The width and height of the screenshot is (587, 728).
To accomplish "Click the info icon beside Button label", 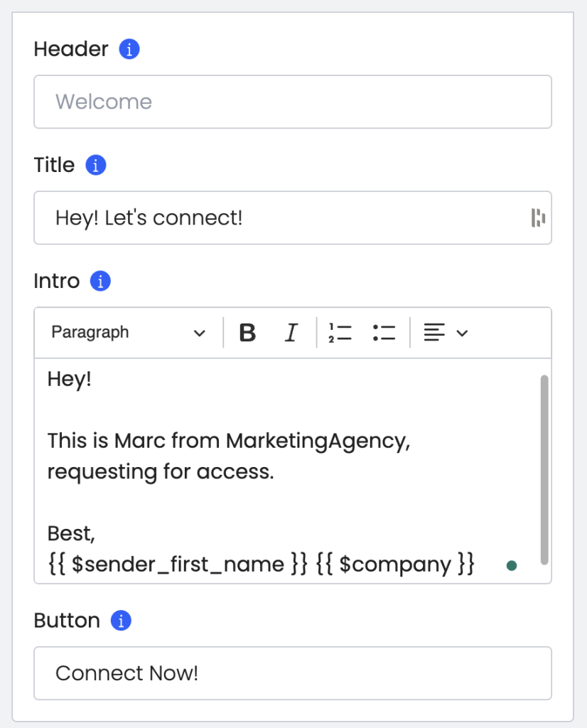I will [x=122, y=621].
